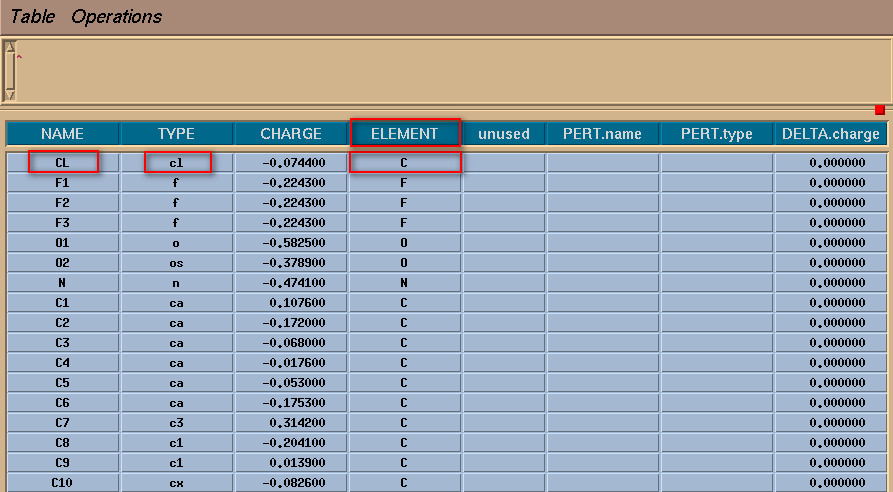Viewport: 893px width, 492px height.
Task: Click the PERT.name column header
Action: click(x=602, y=133)
